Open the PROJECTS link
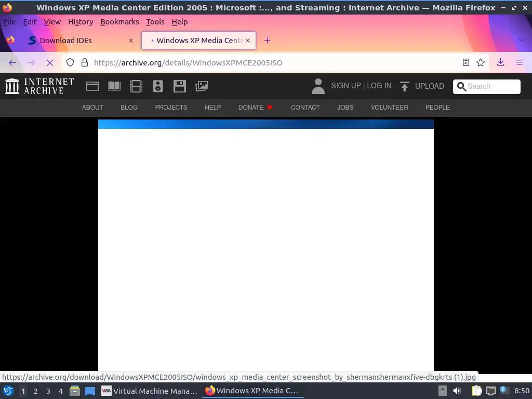The height and width of the screenshot is (399, 532). point(171,108)
